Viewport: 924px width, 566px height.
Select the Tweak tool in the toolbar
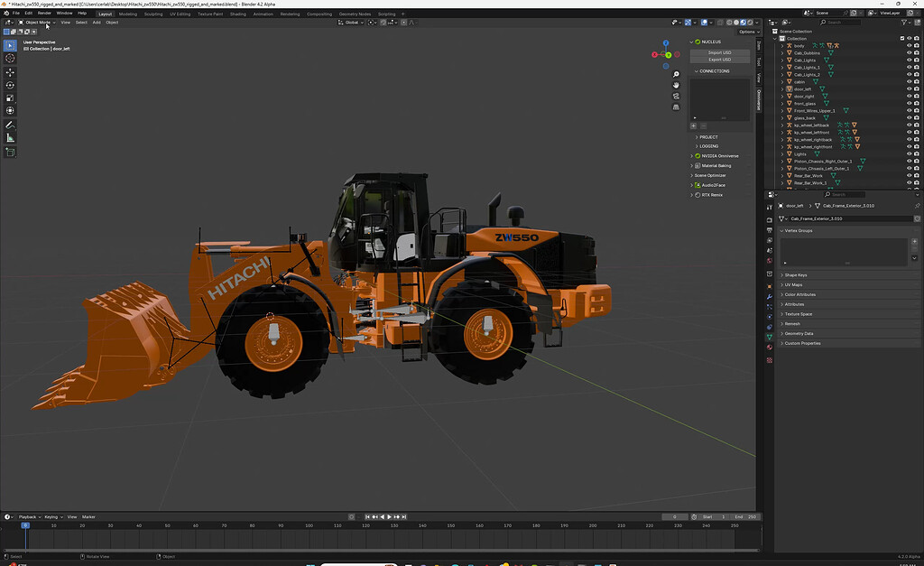[10, 44]
